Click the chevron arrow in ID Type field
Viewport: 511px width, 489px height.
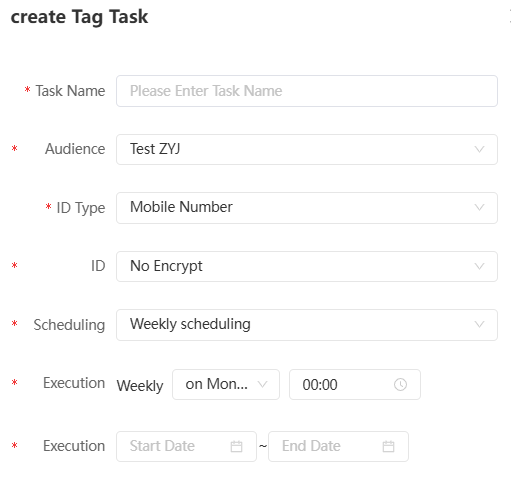[479, 208]
